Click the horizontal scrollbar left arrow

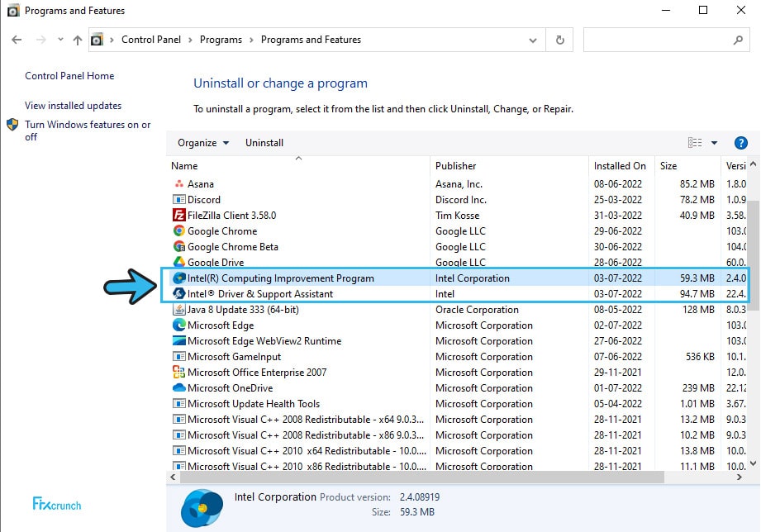[x=173, y=477]
